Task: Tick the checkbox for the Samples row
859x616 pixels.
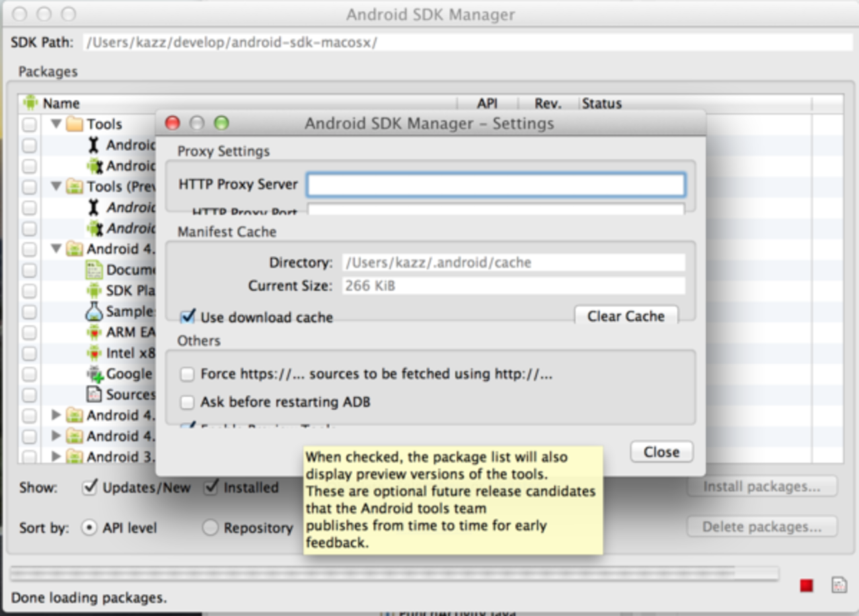Action: [29, 312]
